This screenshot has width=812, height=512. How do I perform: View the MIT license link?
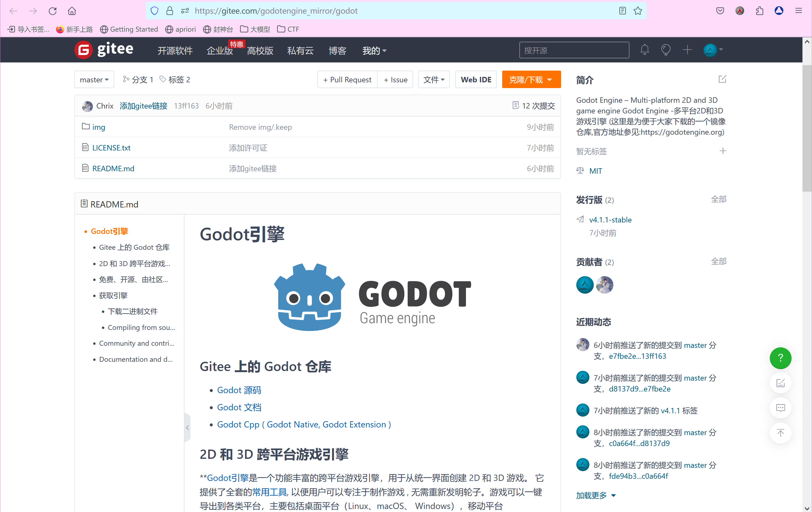[595, 171]
